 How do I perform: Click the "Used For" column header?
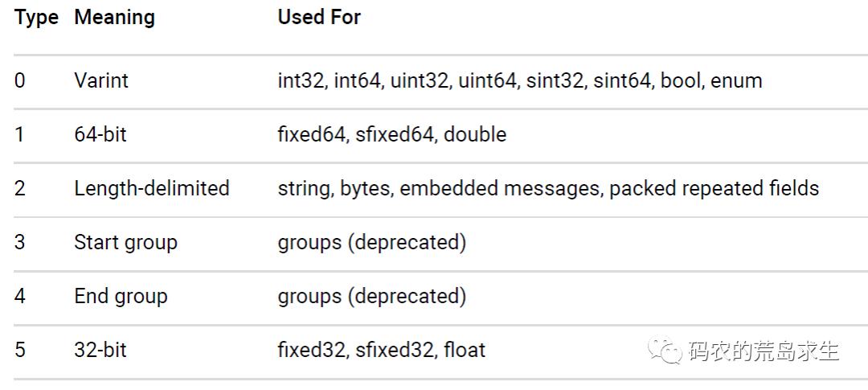[319, 18]
